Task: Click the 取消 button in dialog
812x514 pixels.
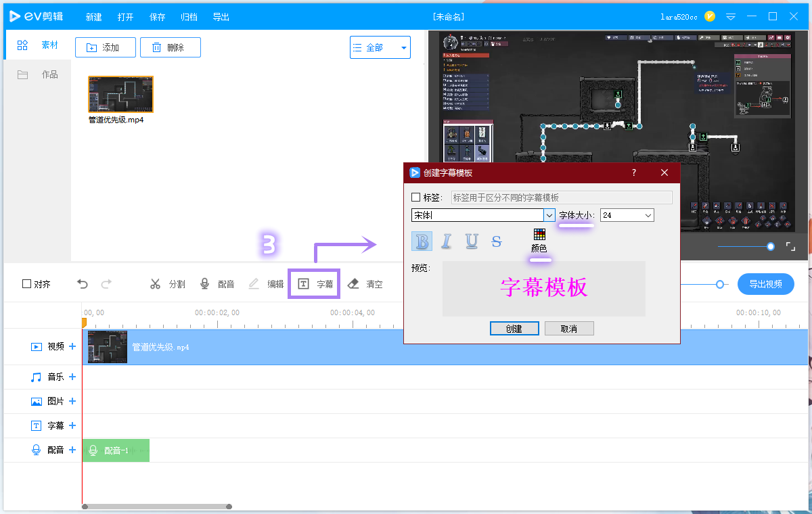Action: coord(569,329)
